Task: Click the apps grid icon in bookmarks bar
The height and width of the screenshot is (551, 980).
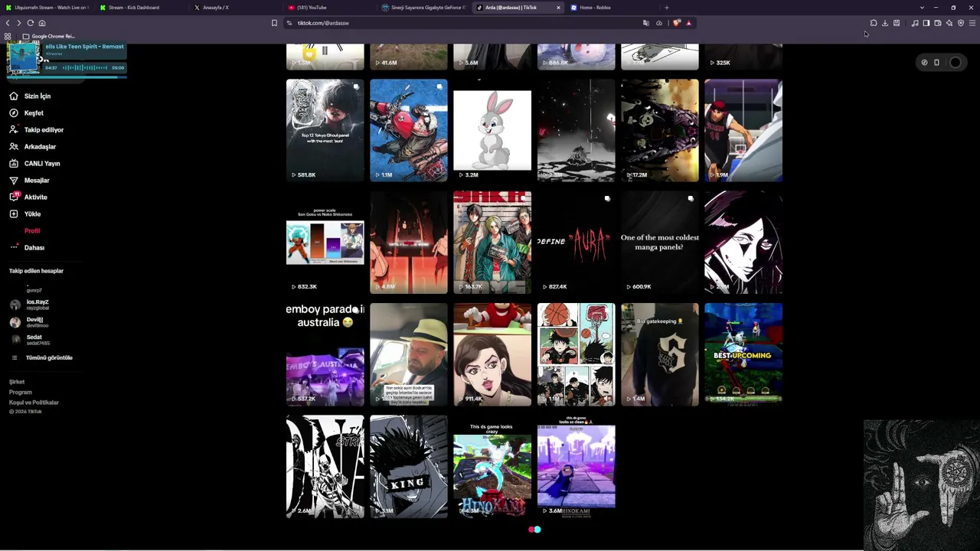Action: [x=8, y=36]
